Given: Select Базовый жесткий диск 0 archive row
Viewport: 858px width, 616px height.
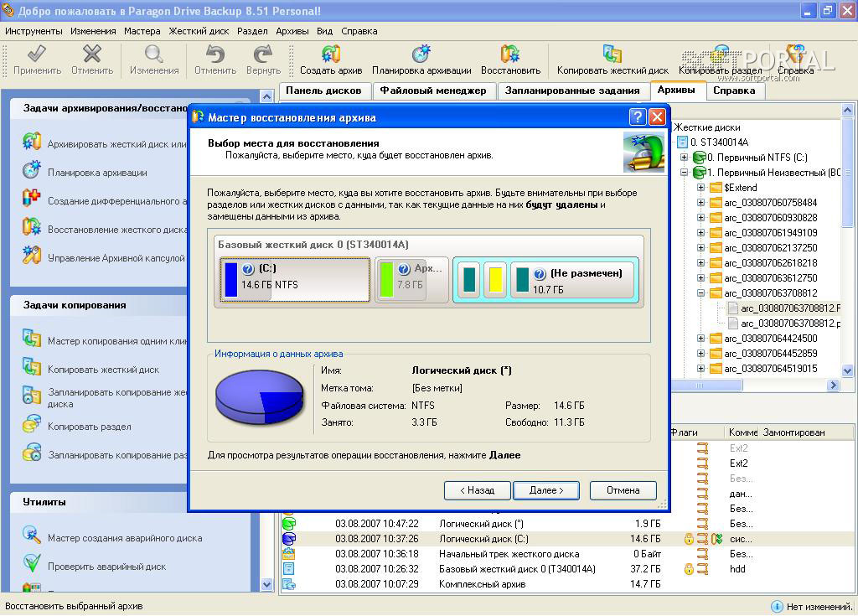Looking at the screenshot, I should pos(567,569).
